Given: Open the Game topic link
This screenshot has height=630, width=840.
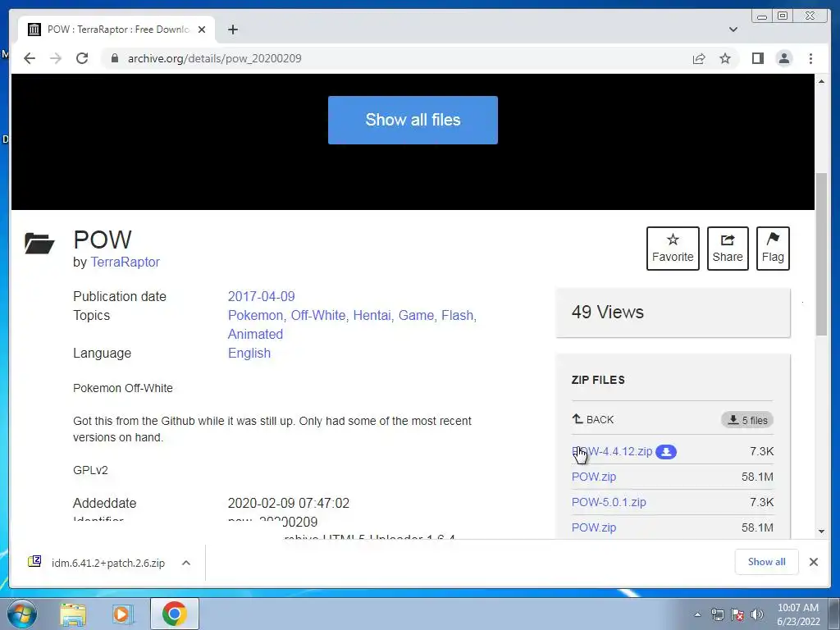Looking at the screenshot, I should (x=418, y=315).
